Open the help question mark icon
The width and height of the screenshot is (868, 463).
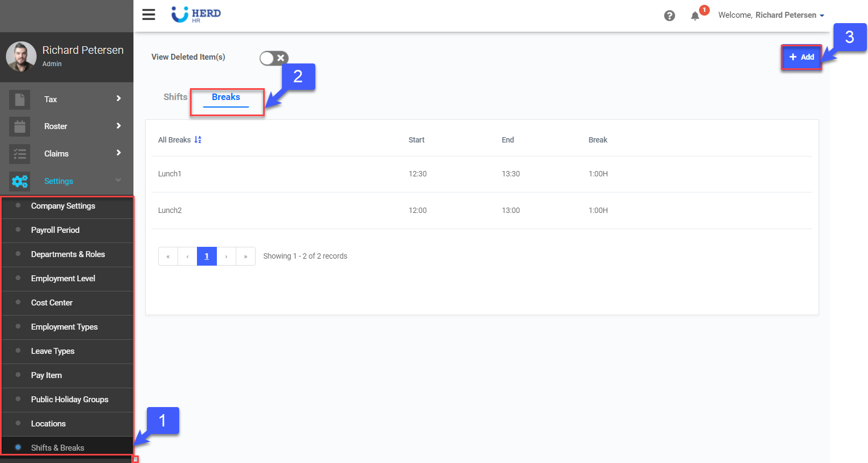point(669,16)
